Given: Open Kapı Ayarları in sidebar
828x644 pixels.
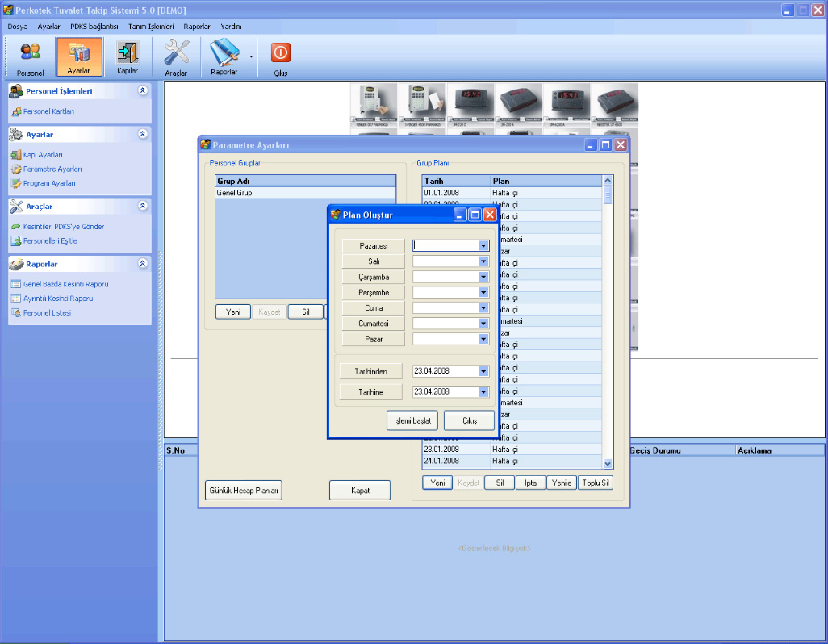Looking at the screenshot, I should [x=43, y=154].
